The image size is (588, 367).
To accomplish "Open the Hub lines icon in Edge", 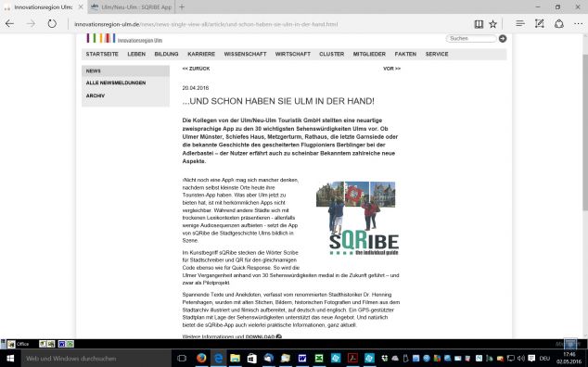I will (519, 23).
